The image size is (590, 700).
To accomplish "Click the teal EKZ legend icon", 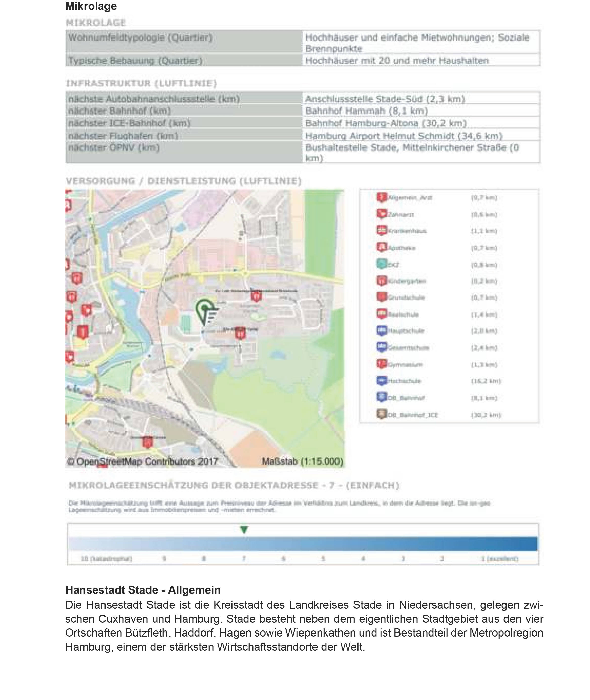I will click(x=382, y=264).
